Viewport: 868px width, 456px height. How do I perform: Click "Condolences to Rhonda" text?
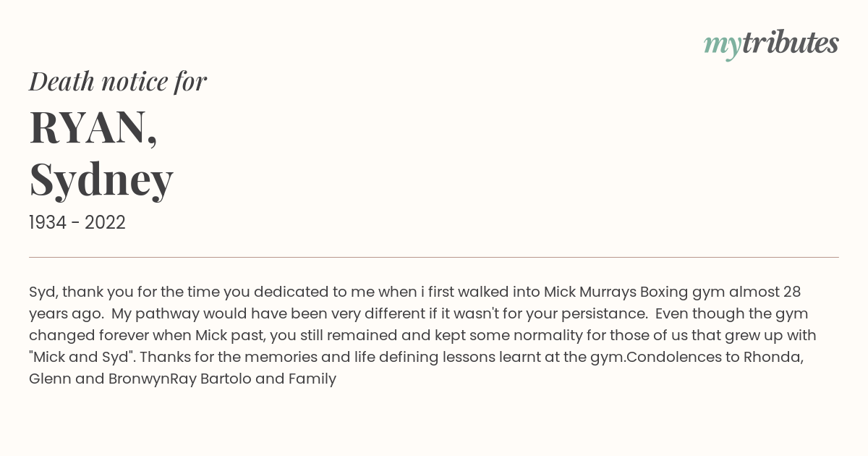pos(715,358)
